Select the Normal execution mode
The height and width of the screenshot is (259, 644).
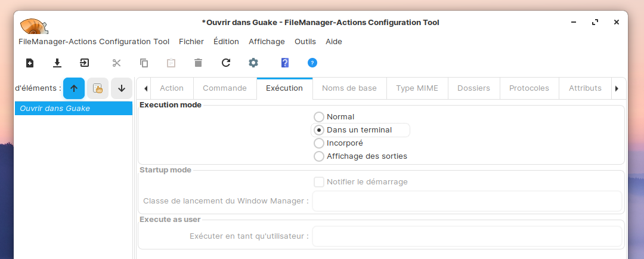click(x=319, y=117)
